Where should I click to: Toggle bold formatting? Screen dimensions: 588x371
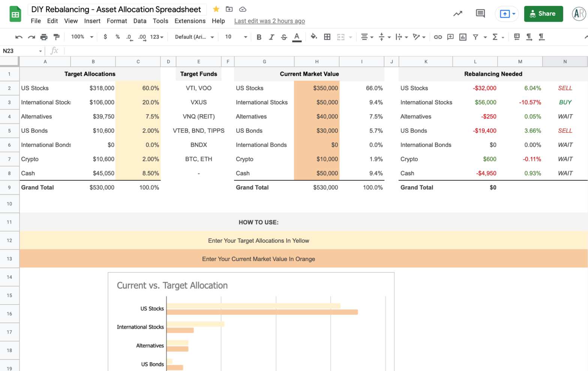point(259,37)
